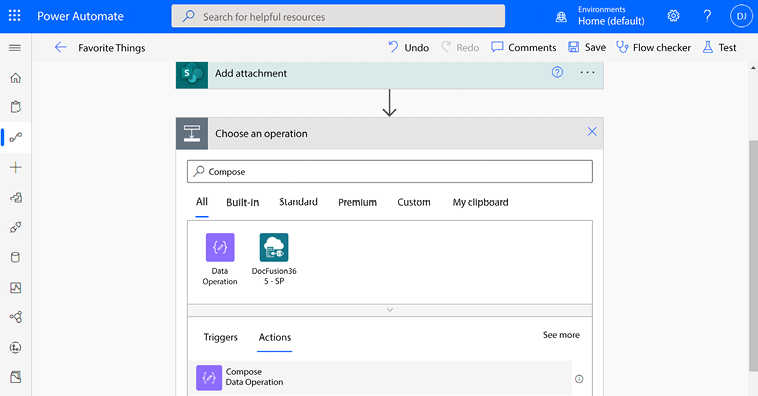Switch to the Triggers tab

tap(220, 337)
